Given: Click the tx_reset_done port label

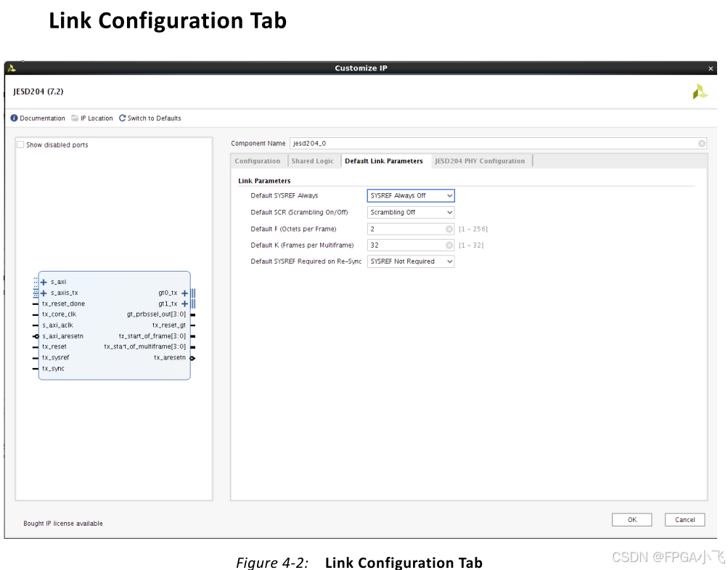Looking at the screenshot, I should (64, 304).
